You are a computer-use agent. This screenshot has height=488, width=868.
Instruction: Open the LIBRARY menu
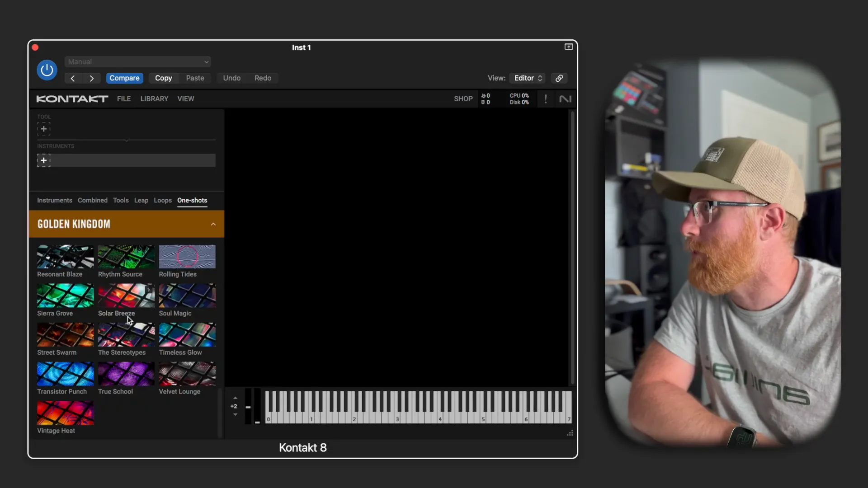click(x=154, y=99)
